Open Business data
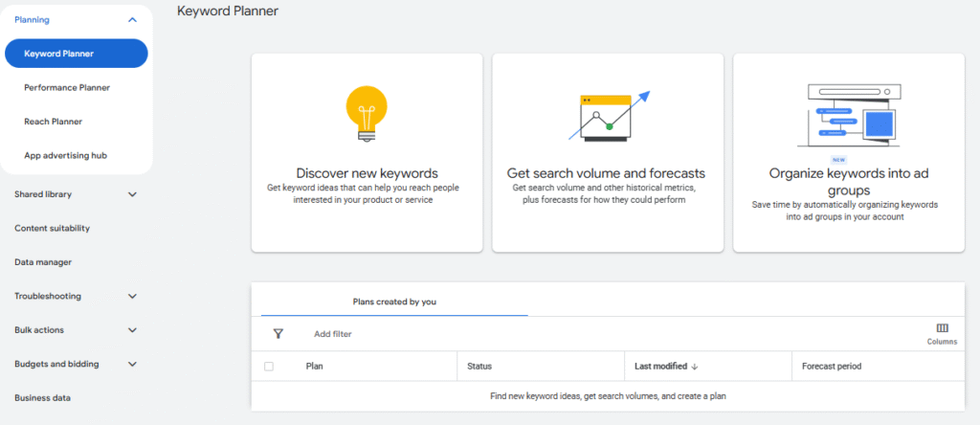The image size is (980, 425). coord(42,398)
